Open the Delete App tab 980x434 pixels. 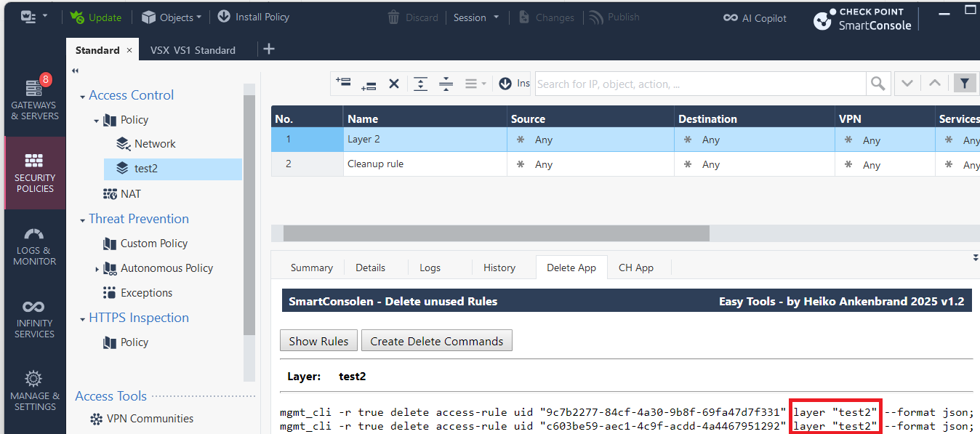click(x=571, y=268)
